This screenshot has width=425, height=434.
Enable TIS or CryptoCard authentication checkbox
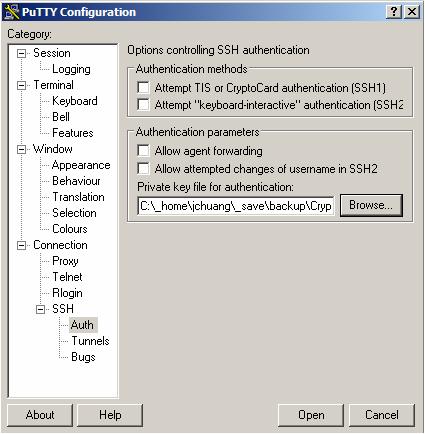(143, 88)
